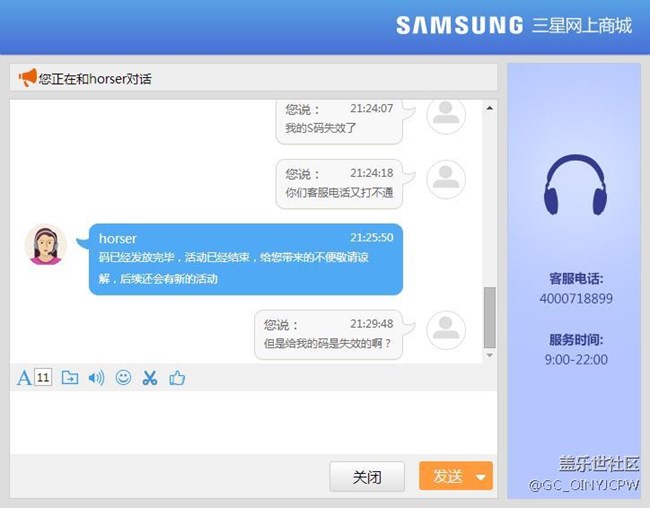Select the scissors screenshot tool
The width and height of the screenshot is (650, 508).
pos(150,378)
